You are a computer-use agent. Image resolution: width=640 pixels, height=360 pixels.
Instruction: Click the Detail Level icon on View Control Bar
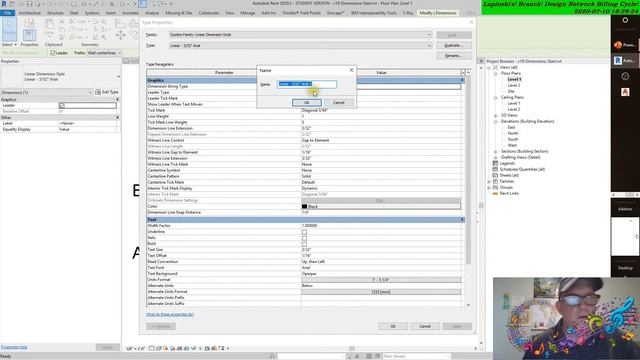pos(151,349)
